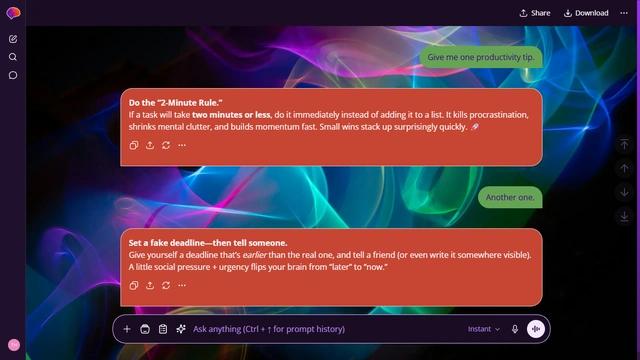
Task: Copy the fake deadline response
Action: pyautogui.click(x=134, y=285)
